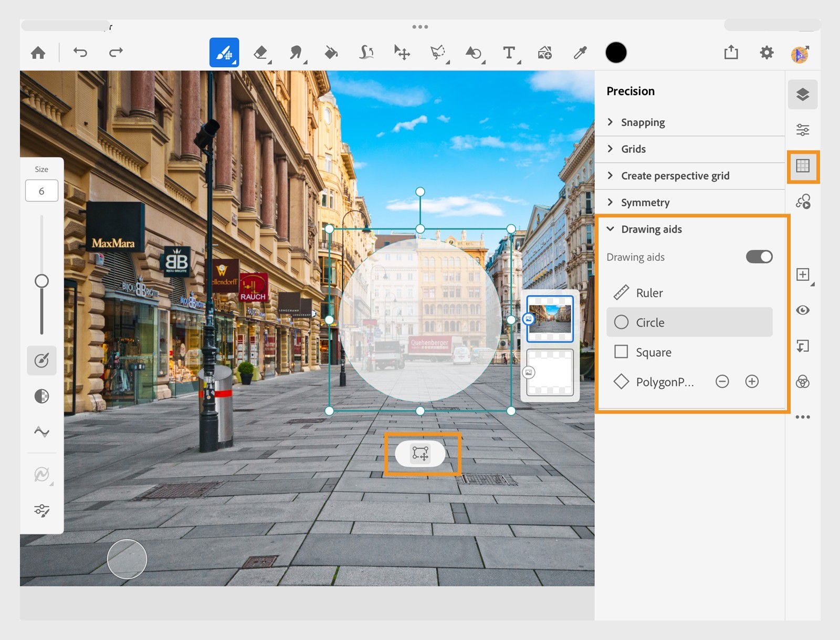
Task: Select the Lasso selection tool
Action: pos(438,53)
